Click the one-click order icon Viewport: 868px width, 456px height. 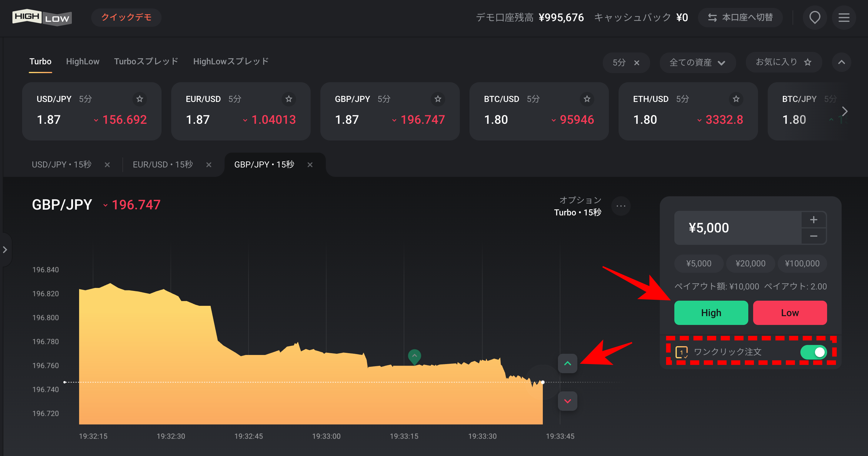click(x=681, y=352)
